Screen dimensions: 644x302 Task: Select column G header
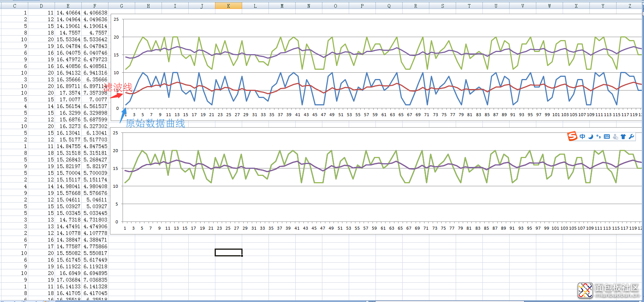click(121, 6)
